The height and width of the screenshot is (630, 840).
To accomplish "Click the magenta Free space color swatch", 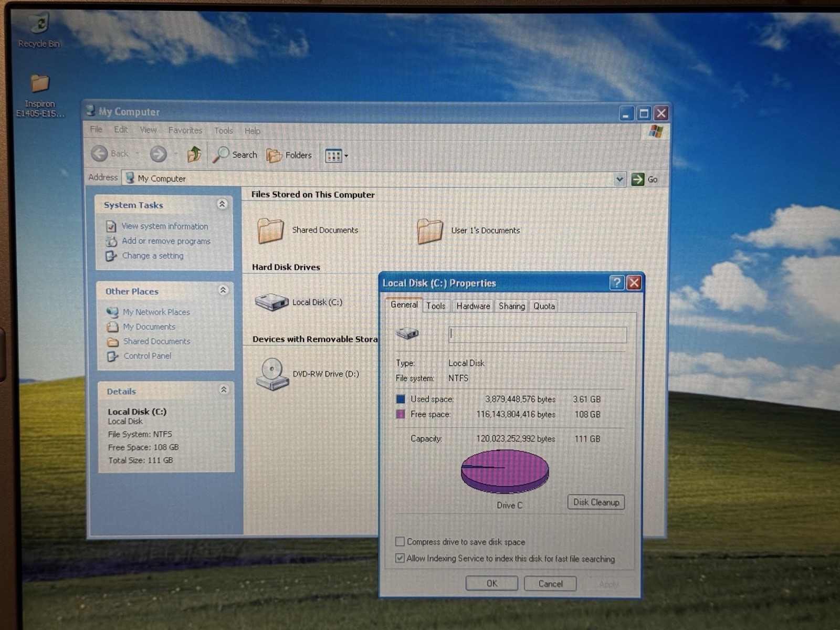I will pos(401,414).
